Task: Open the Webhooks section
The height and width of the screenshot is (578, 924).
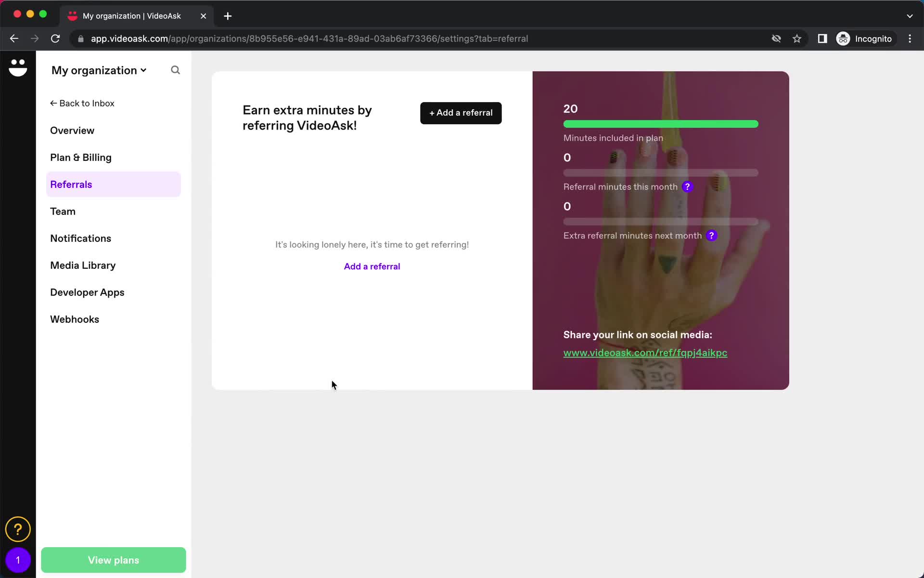Action: pos(75,319)
